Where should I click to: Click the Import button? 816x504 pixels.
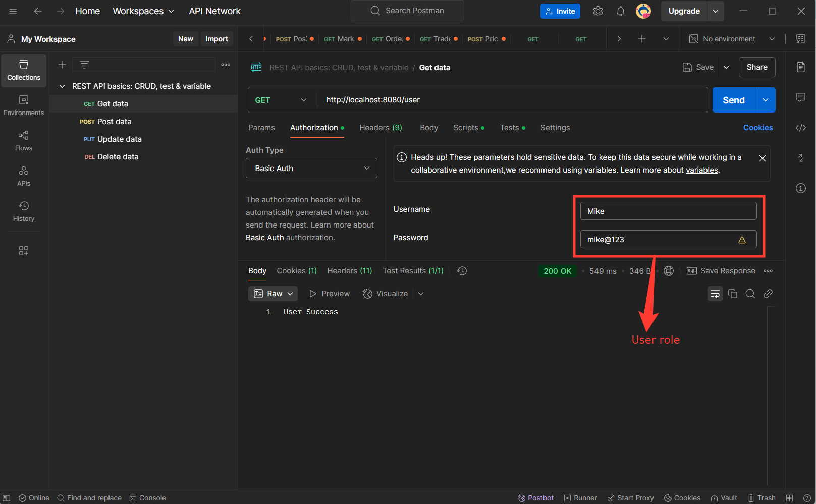pos(217,39)
